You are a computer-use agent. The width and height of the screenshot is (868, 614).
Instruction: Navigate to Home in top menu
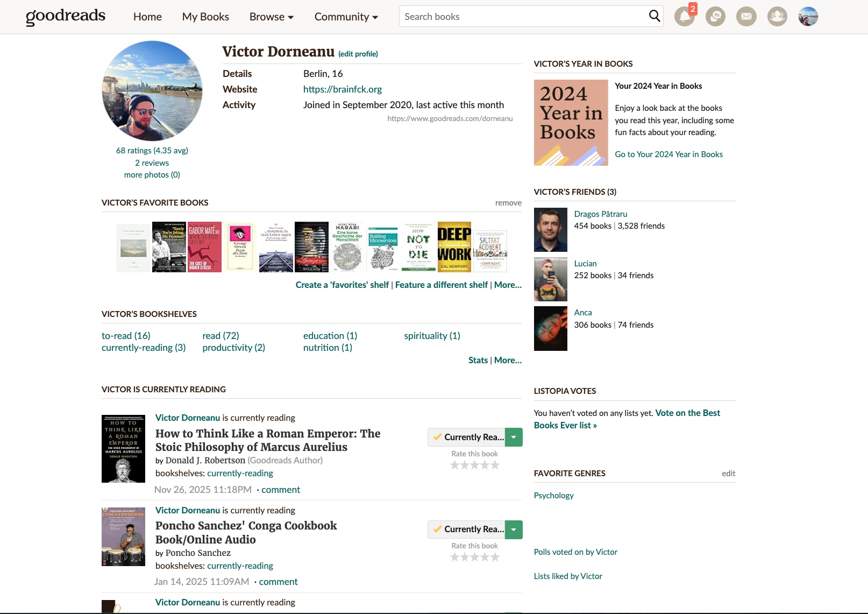tap(147, 17)
